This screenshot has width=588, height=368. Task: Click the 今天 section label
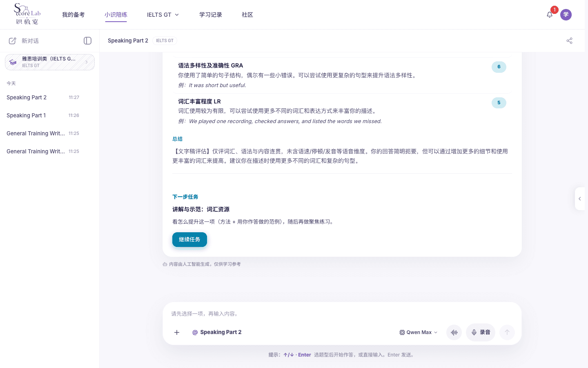pos(11,83)
